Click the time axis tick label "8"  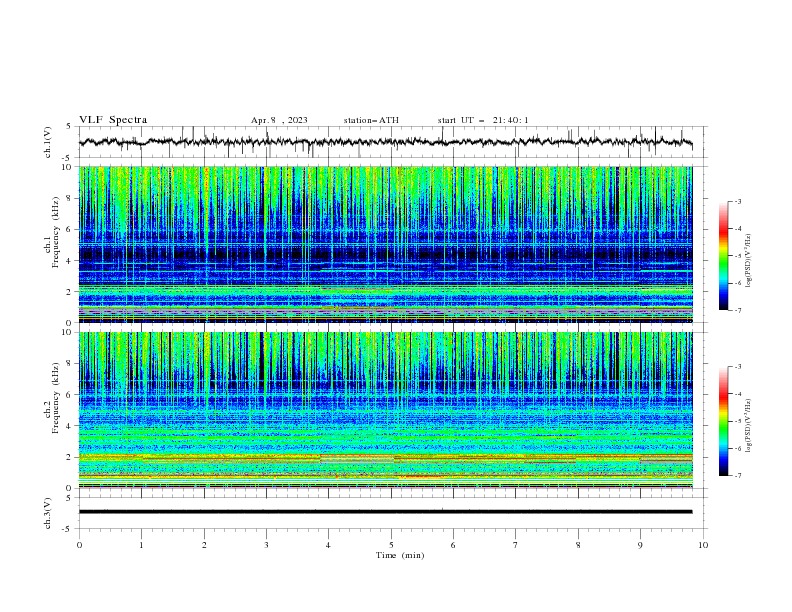pyautogui.click(x=578, y=545)
